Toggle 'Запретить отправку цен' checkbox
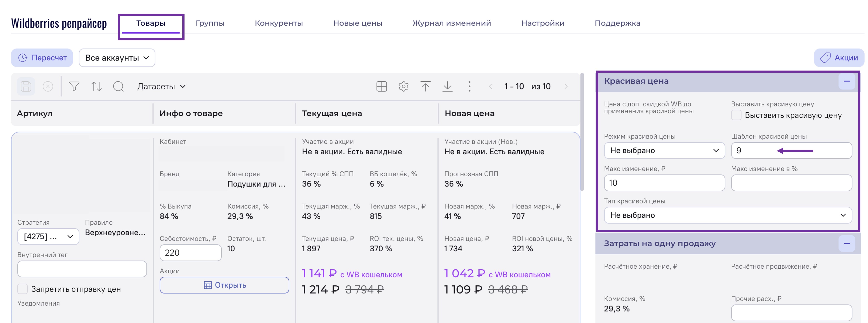Screen dimensions: 868x323 [23, 289]
